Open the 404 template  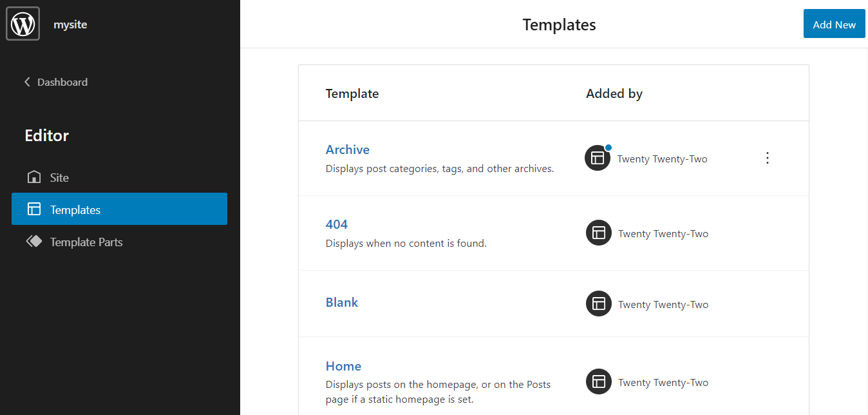pos(337,224)
